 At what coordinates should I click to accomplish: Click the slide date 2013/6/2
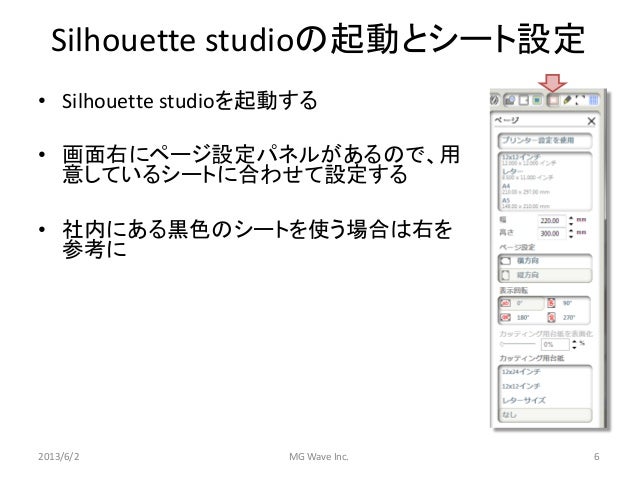tap(59, 456)
